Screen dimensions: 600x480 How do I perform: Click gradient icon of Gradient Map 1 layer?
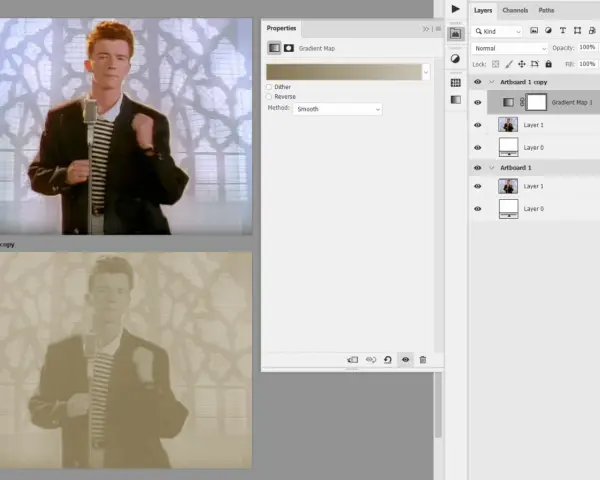point(508,102)
